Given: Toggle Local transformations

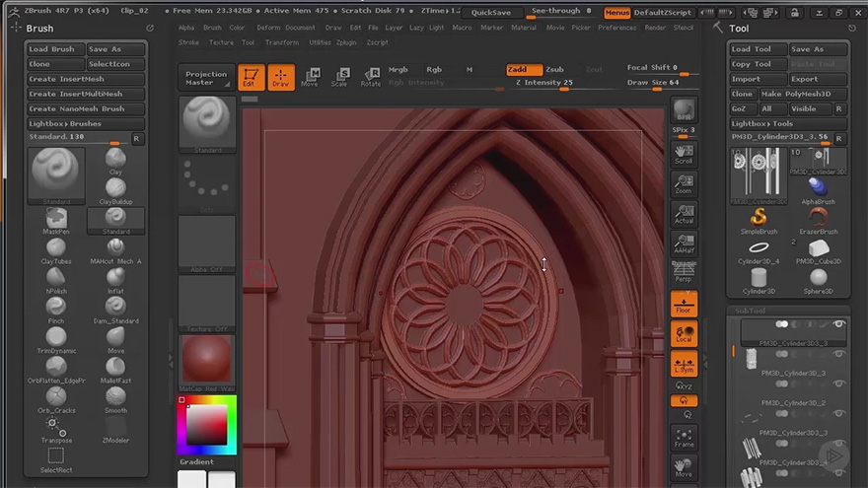Looking at the screenshot, I should [x=684, y=333].
